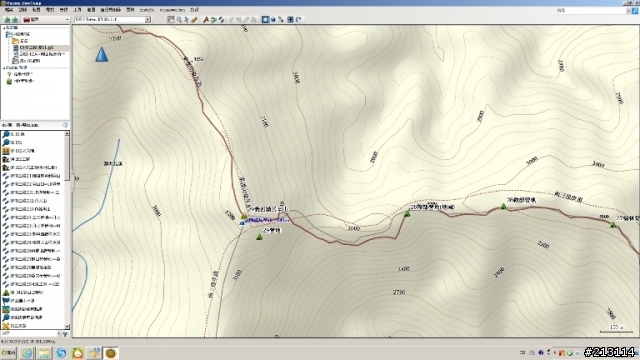Viewport: 640px width, 360px height.
Task: Open the map product selection combo box
Action: click(x=113, y=19)
